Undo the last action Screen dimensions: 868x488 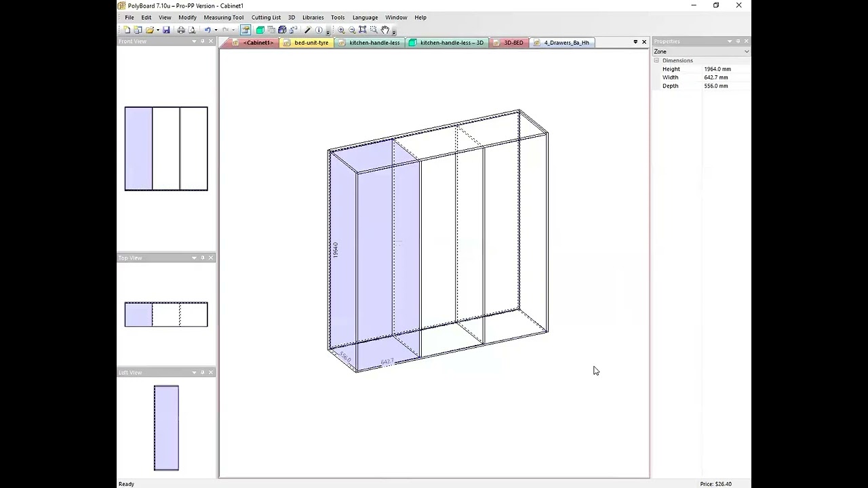click(x=208, y=30)
